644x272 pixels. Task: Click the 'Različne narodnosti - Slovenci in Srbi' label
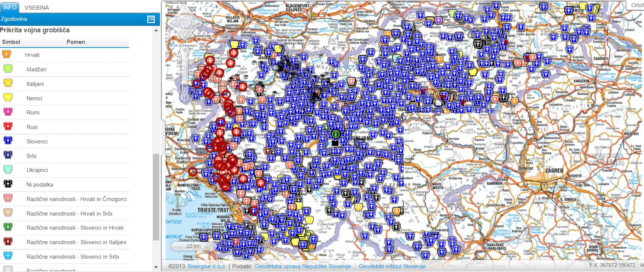[73, 257]
